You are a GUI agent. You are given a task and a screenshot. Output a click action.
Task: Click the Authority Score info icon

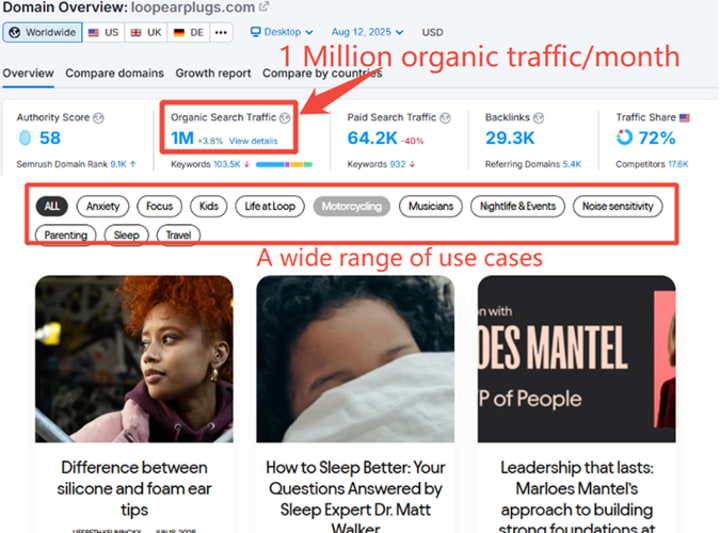click(x=98, y=118)
